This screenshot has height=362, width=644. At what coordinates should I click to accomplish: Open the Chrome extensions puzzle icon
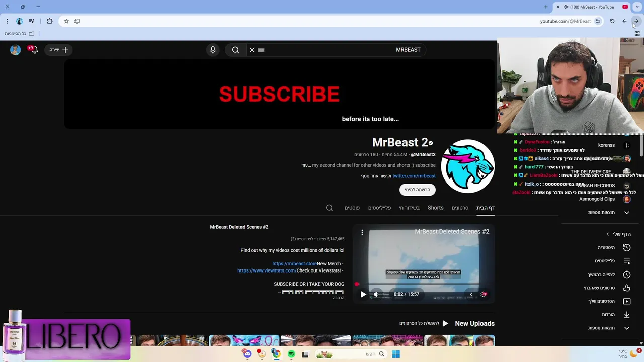pos(50,21)
